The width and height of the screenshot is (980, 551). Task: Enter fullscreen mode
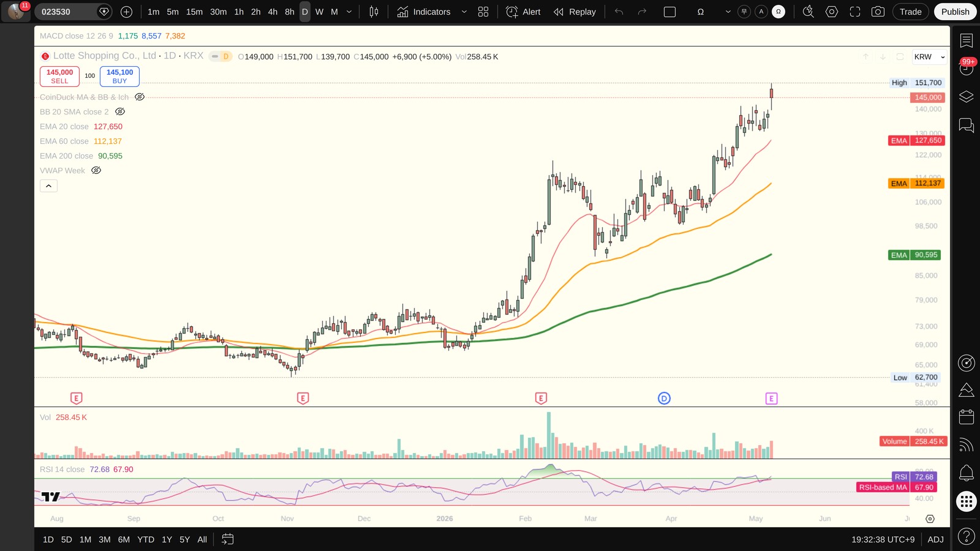855,12
